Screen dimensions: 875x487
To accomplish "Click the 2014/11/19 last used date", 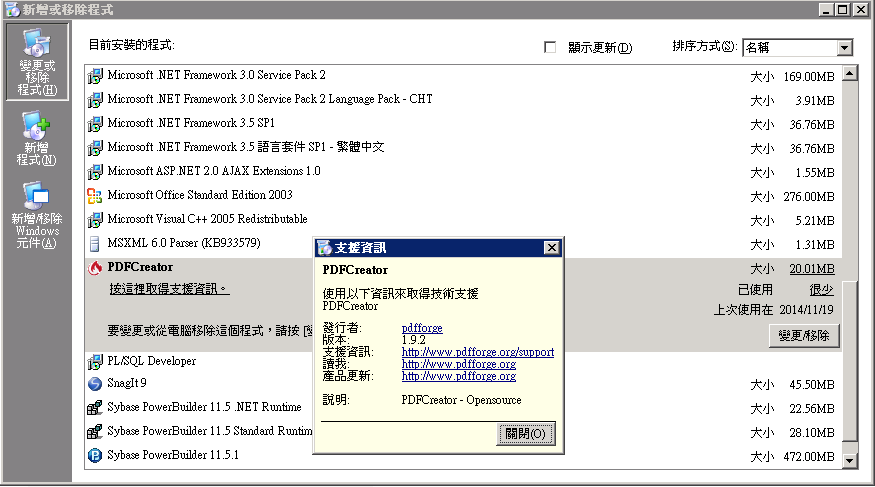I will tap(806, 310).
